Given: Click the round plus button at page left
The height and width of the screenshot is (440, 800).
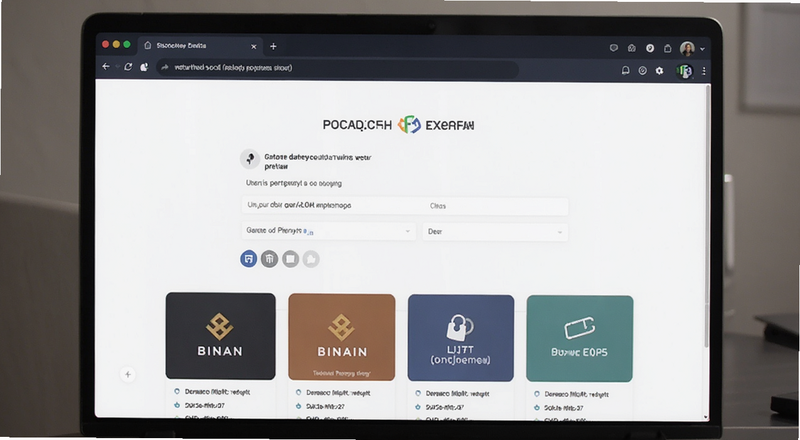Looking at the screenshot, I should click(128, 375).
